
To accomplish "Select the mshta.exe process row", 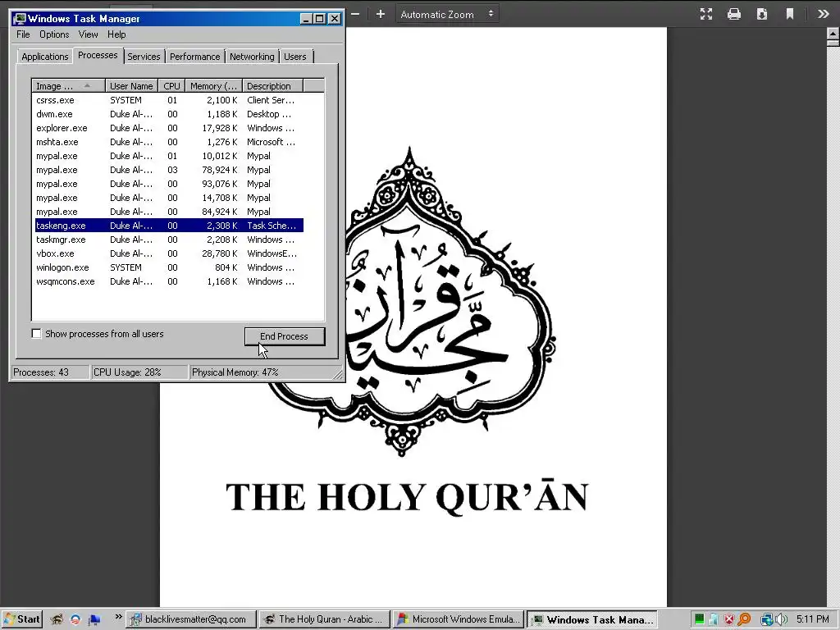I will tap(169, 142).
